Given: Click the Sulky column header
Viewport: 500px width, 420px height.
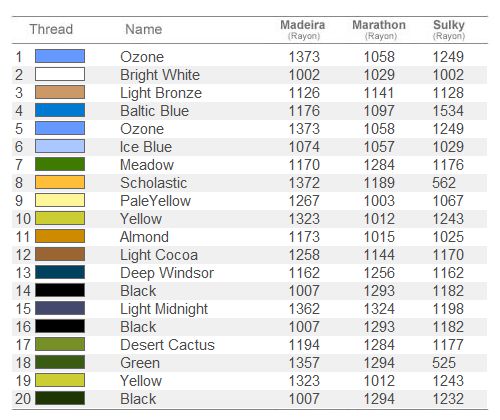Looking at the screenshot, I should coord(449,29).
